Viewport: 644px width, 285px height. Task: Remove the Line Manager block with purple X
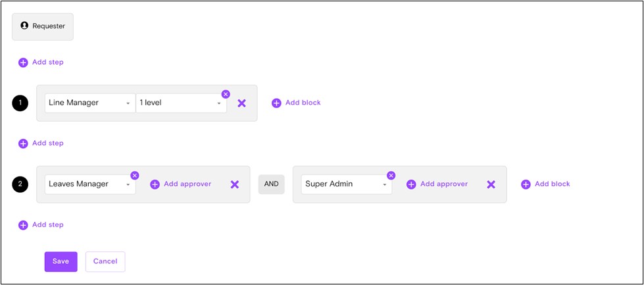tap(241, 103)
